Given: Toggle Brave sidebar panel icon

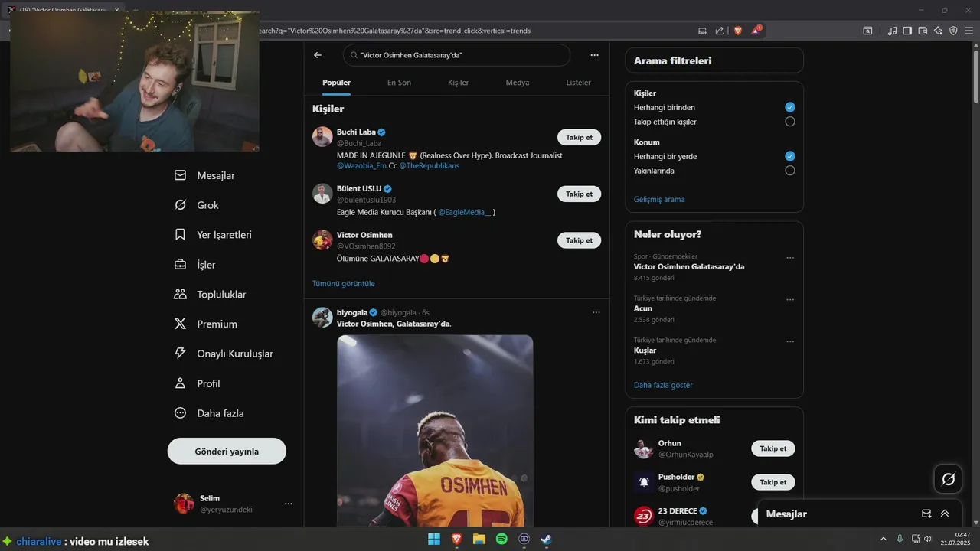Looking at the screenshot, I should coord(907,31).
